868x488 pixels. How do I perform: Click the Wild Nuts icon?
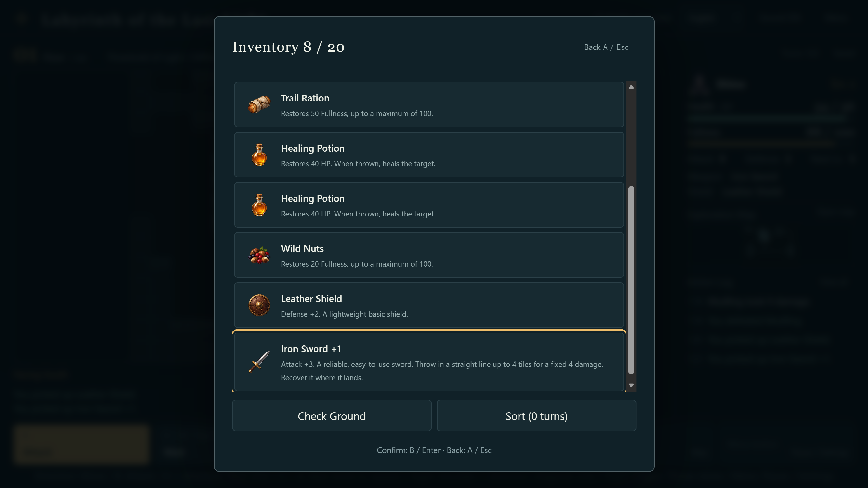click(x=259, y=255)
